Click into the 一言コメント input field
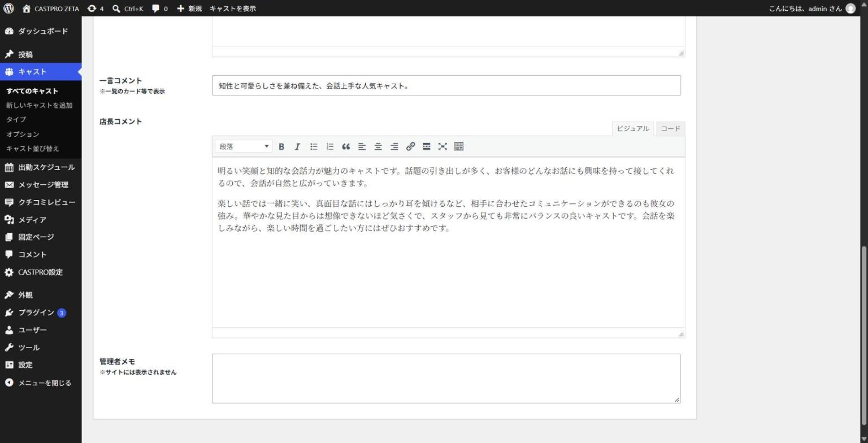 click(x=446, y=85)
